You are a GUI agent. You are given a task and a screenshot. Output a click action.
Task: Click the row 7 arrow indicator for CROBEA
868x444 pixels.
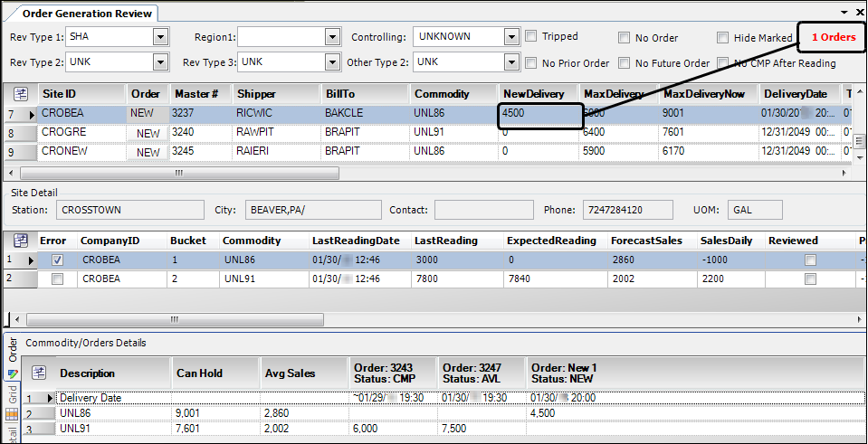(32, 115)
